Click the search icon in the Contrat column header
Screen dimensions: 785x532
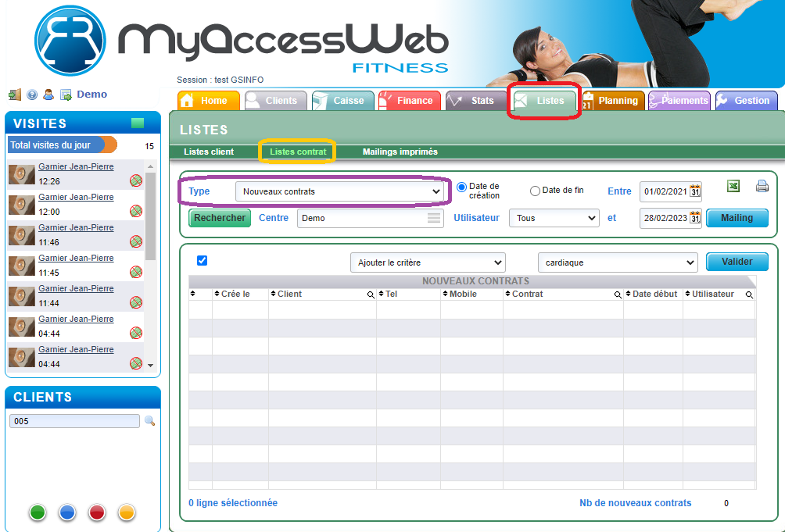[618, 295]
